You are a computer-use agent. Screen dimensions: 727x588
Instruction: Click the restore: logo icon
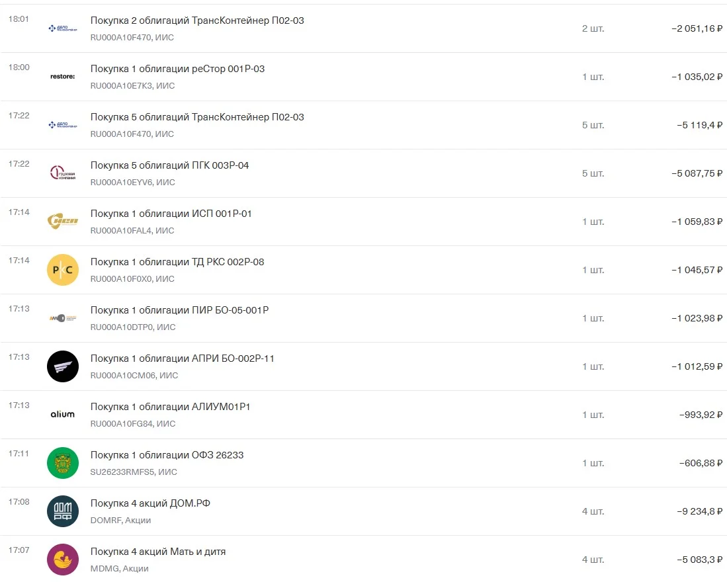point(63,77)
